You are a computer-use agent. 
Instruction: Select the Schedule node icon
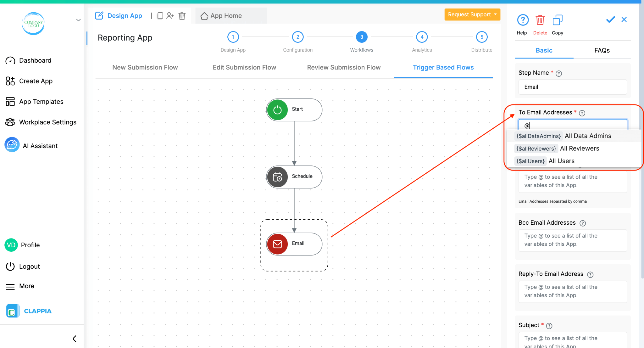click(277, 177)
